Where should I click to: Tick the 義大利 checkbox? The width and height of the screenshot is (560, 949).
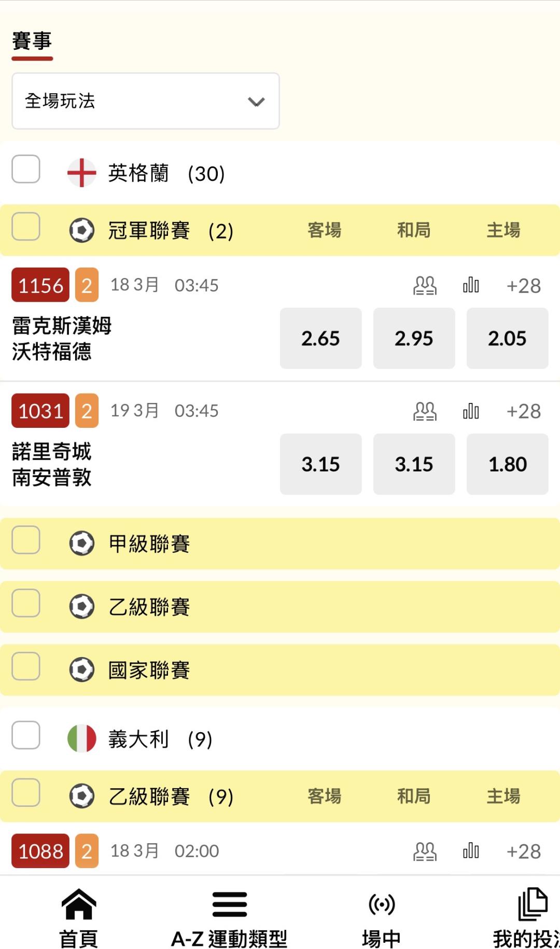click(26, 735)
